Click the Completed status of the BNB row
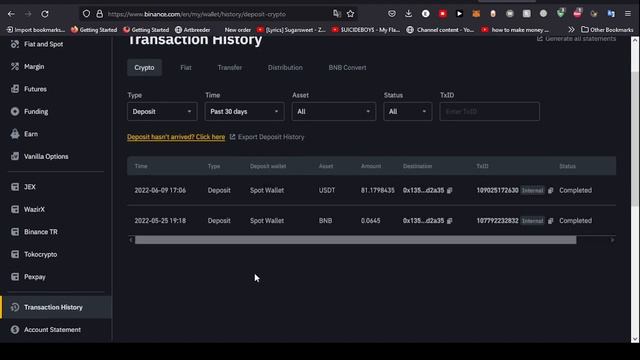The width and height of the screenshot is (640, 360). click(x=575, y=221)
